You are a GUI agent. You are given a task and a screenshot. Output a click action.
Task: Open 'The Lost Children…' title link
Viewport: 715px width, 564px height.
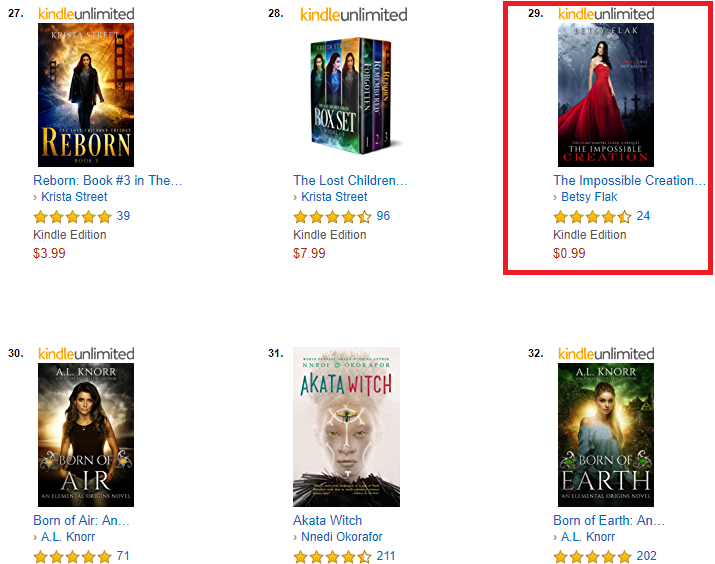click(x=350, y=181)
